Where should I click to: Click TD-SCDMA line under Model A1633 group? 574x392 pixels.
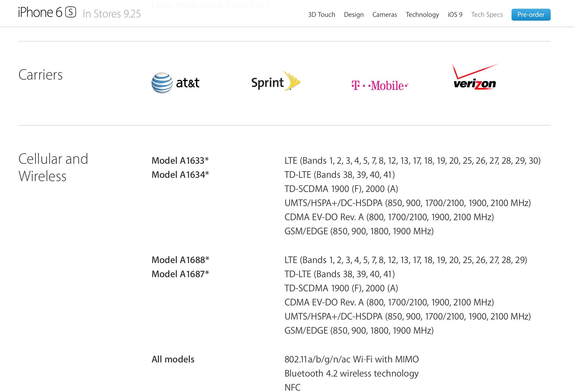point(341,189)
